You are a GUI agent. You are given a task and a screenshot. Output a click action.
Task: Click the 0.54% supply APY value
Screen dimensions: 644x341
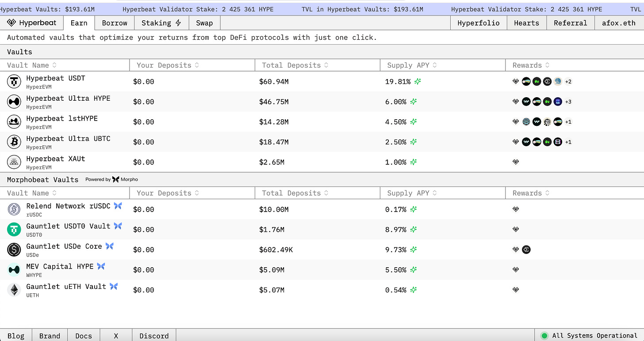click(396, 290)
